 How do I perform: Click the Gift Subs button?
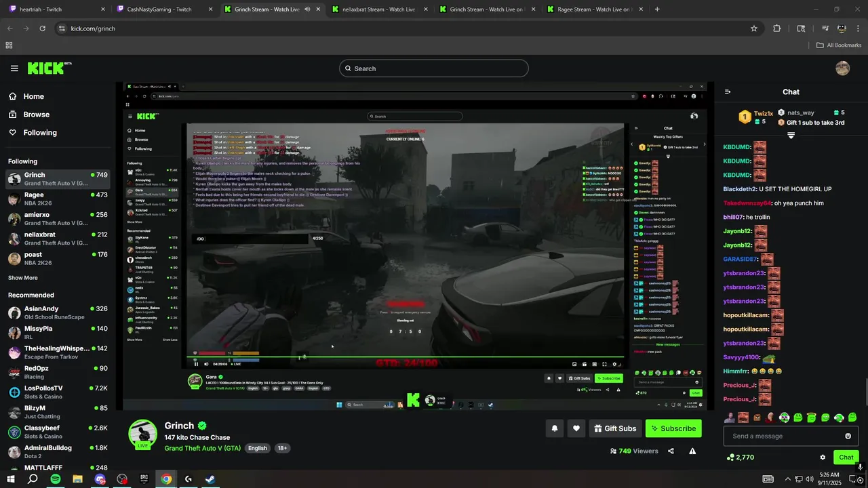615,428
